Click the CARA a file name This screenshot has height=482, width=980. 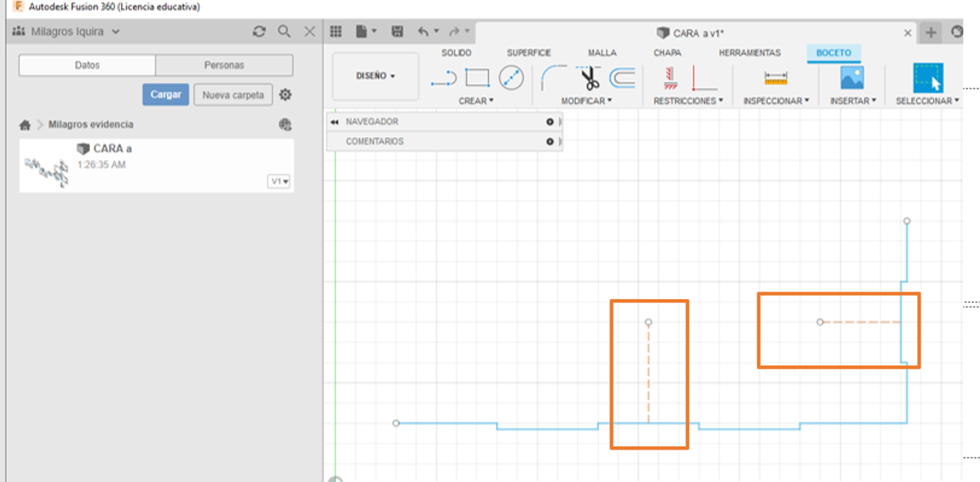[x=112, y=149]
